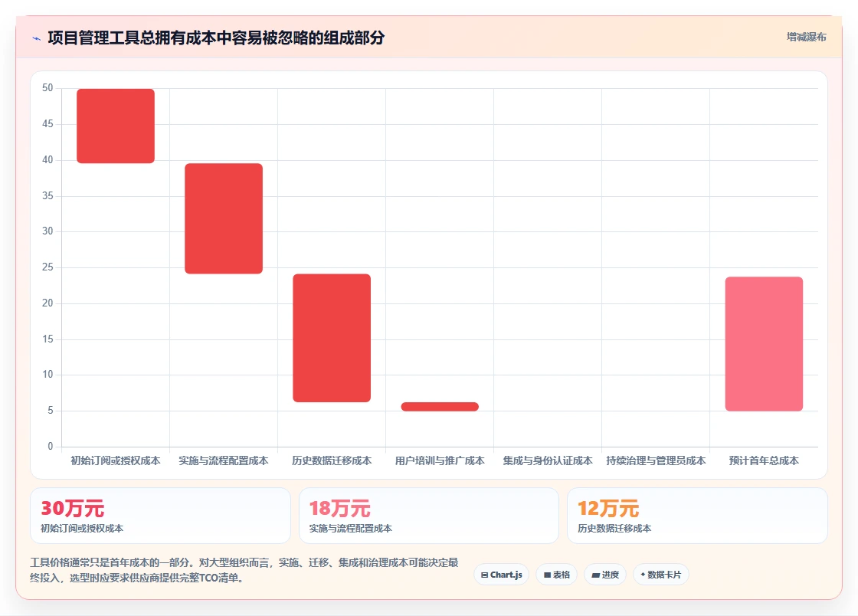Click the 实施与流程配置成本 waterfall bar
The width and height of the screenshot is (858, 616).
coord(224,218)
